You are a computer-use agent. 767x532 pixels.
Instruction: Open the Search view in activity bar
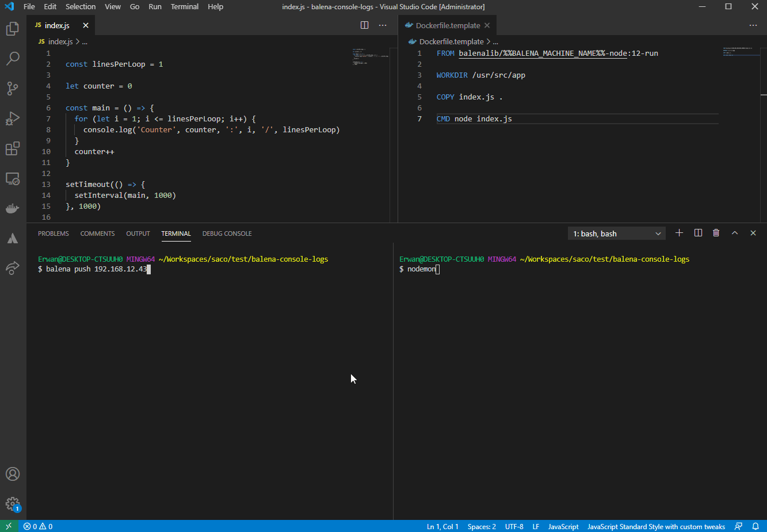click(13, 59)
